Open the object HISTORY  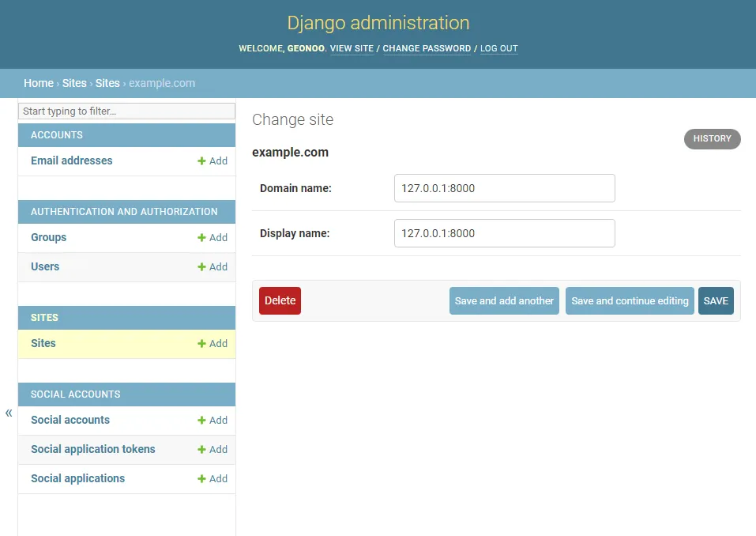tap(712, 139)
